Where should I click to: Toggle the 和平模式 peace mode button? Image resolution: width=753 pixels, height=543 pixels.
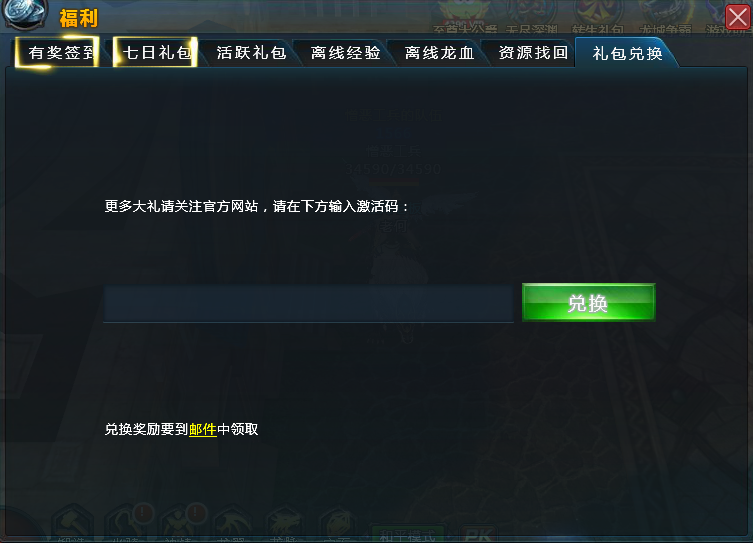pos(408,535)
